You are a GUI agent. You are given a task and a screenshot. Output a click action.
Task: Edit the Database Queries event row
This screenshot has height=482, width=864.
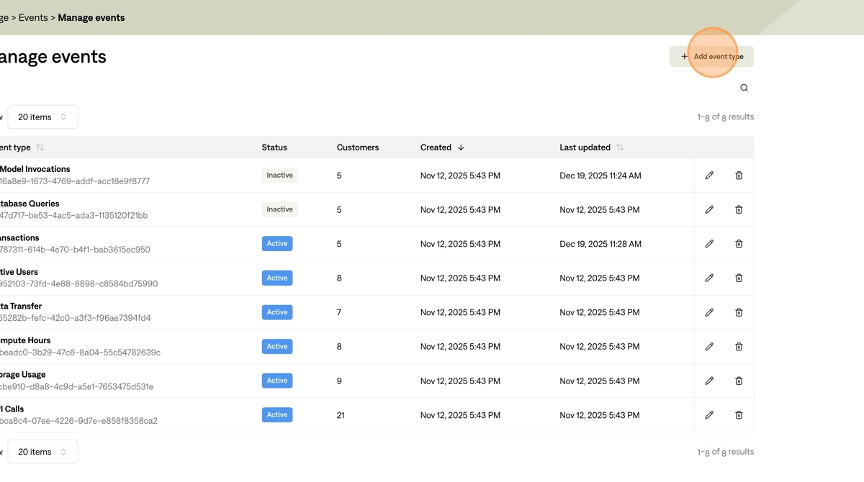tap(709, 210)
